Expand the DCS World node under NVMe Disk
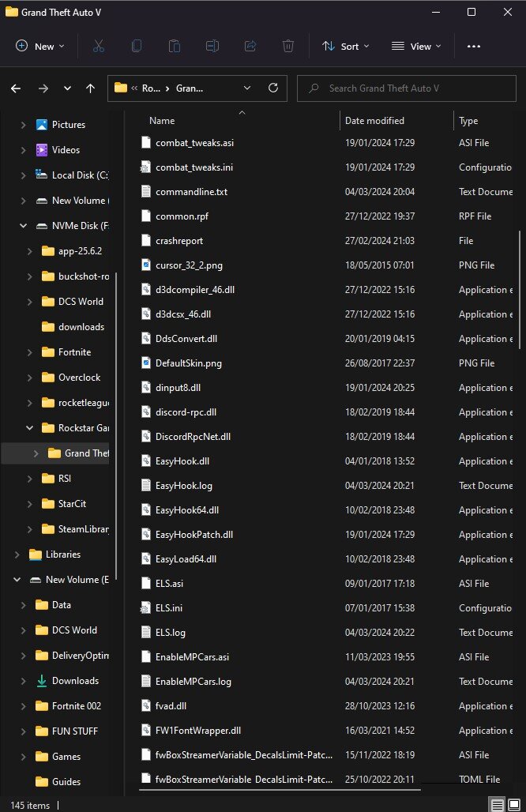Viewport: 526px width, 812px height. coord(29,302)
